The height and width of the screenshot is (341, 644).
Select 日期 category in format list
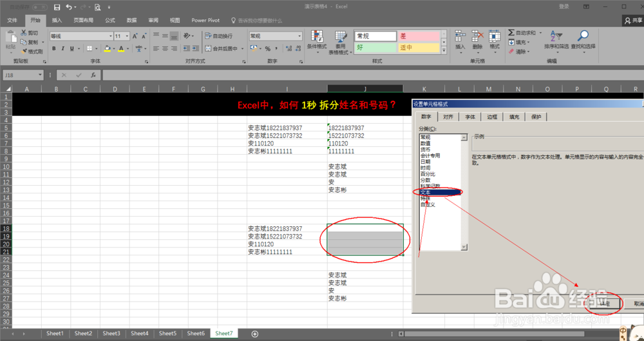[x=440, y=162]
